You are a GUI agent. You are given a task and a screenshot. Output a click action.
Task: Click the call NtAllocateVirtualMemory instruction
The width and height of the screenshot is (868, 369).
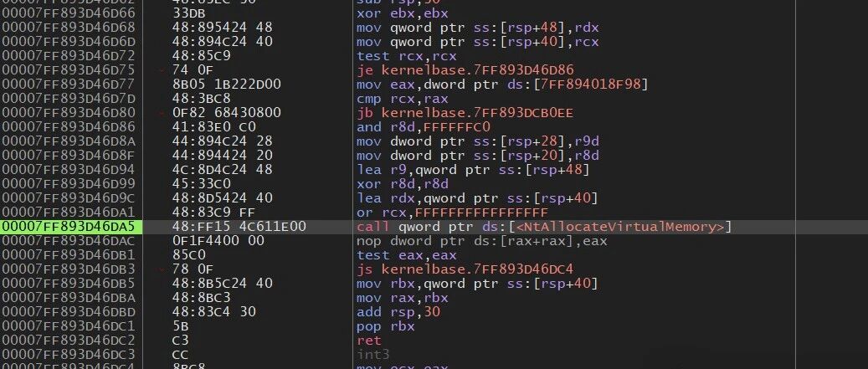click(x=544, y=227)
